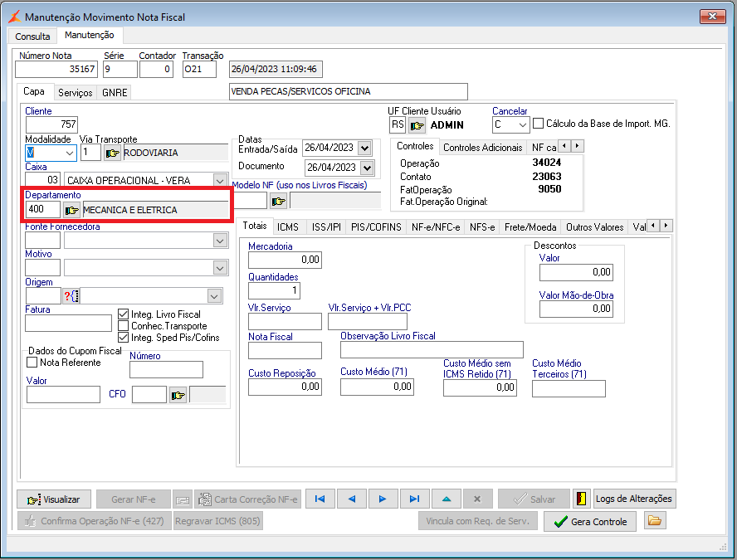The height and width of the screenshot is (560, 737).
Task: Click the exit door icon button
Action: [581, 499]
